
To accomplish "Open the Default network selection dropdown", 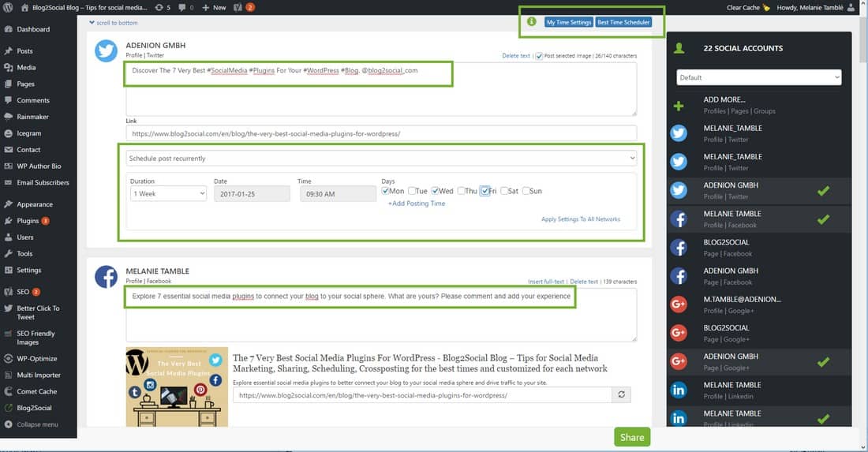I will [x=758, y=77].
